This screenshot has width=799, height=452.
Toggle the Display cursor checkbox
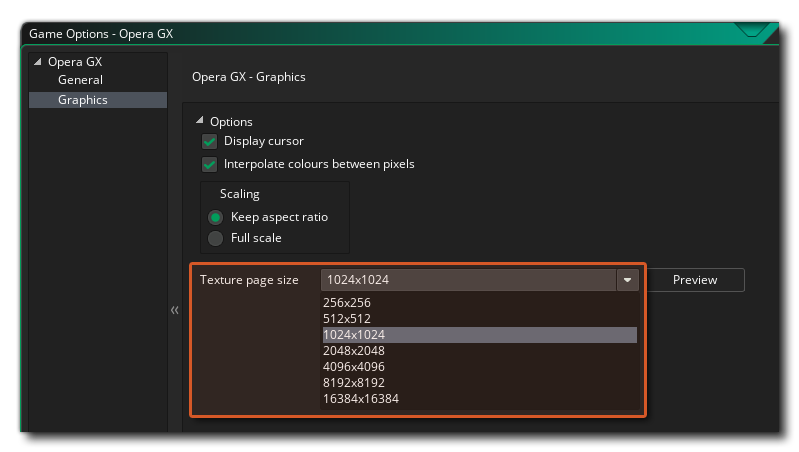[209, 141]
